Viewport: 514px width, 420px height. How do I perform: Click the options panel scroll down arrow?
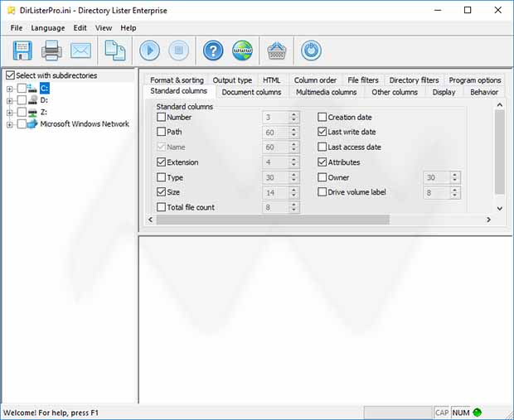point(500,209)
